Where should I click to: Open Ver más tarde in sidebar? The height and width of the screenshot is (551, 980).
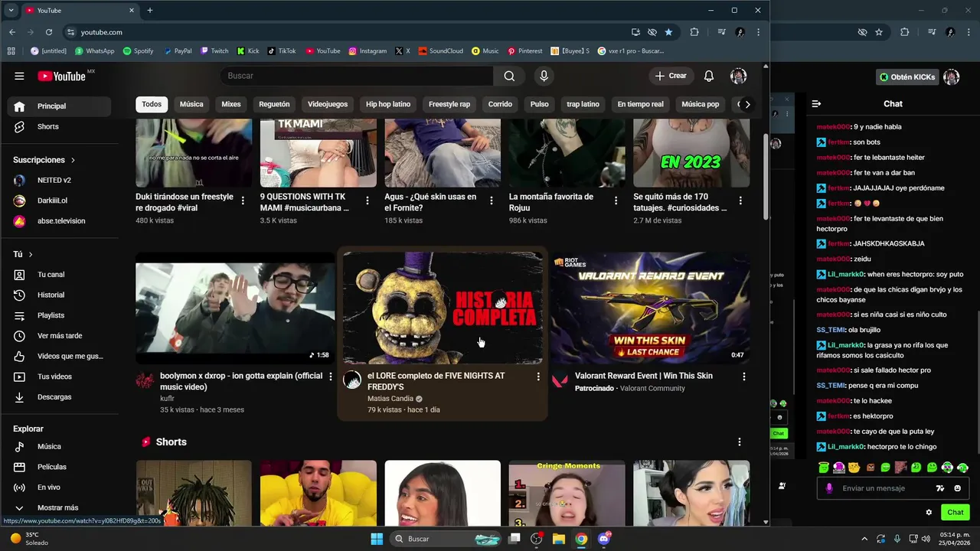pyautogui.click(x=59, y=336)
